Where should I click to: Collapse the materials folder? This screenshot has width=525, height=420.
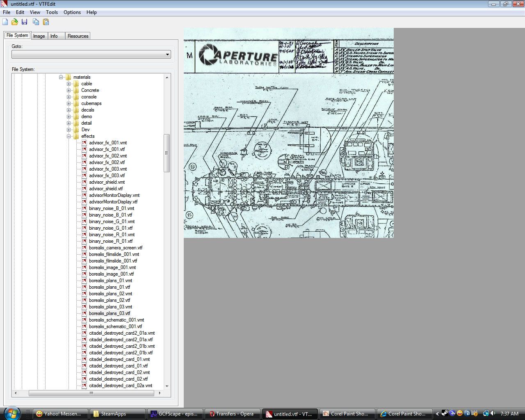click(61, 77)
